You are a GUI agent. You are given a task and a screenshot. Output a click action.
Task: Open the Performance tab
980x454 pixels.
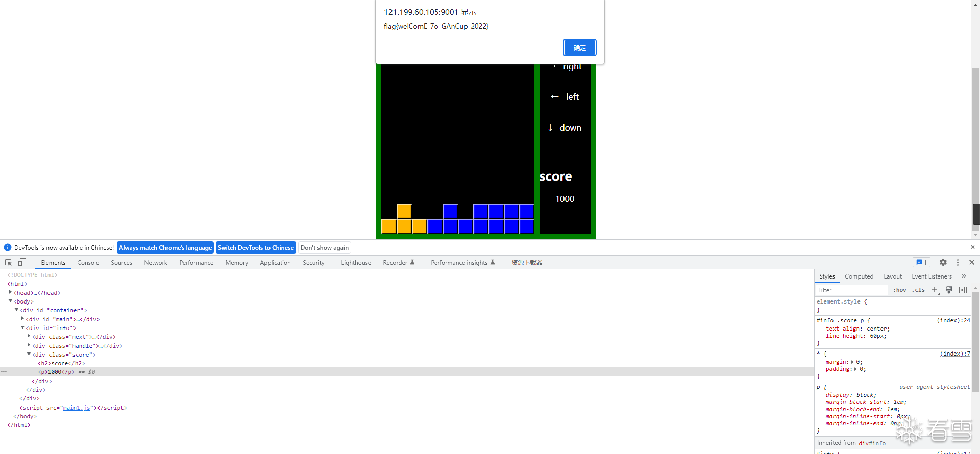point(197,262)
